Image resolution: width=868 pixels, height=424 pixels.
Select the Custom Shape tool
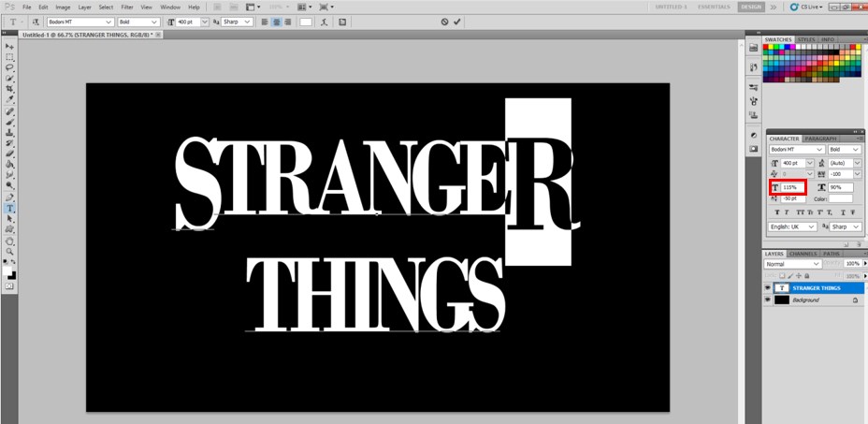[9, 229]
